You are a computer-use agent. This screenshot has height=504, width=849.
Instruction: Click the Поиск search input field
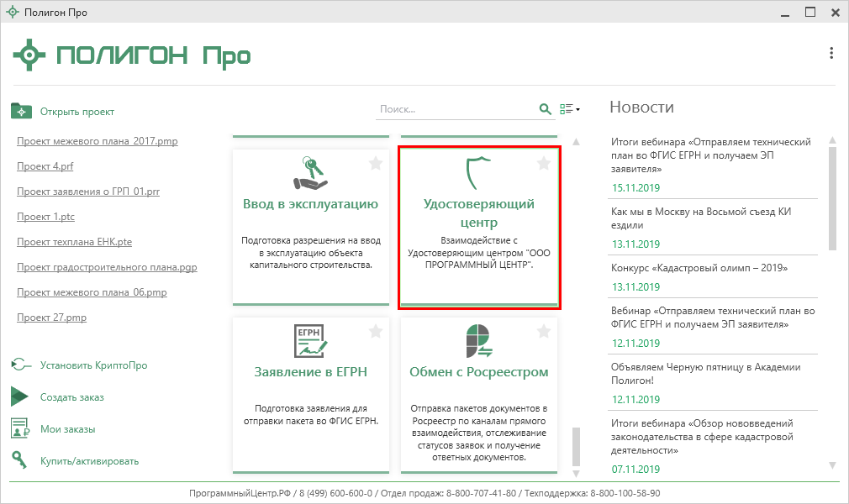pos(454,109)
